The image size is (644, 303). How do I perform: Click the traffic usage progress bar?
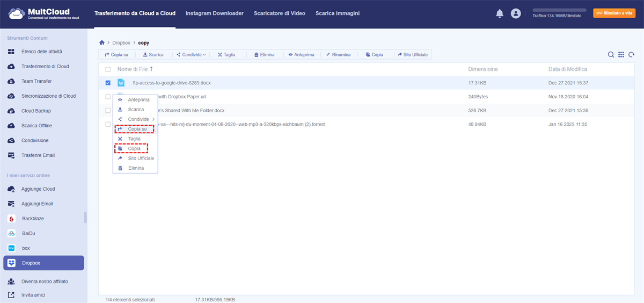[x=559, y=10]
